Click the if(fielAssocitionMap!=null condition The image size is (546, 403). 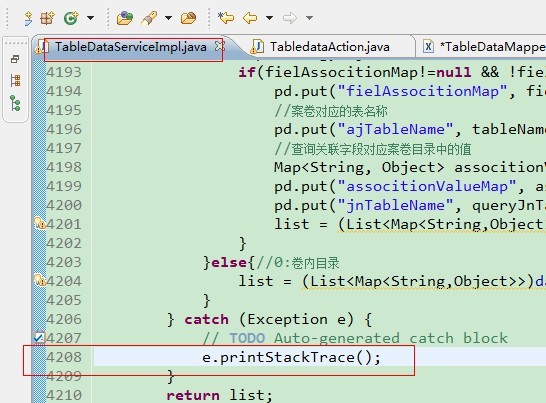click(354, 72)
